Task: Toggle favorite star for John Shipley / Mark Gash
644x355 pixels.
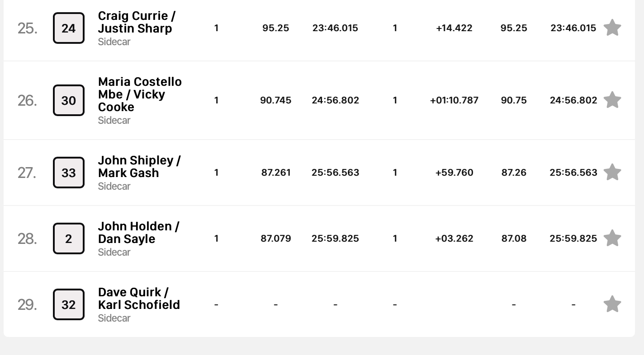Action: tap(612, 172)
